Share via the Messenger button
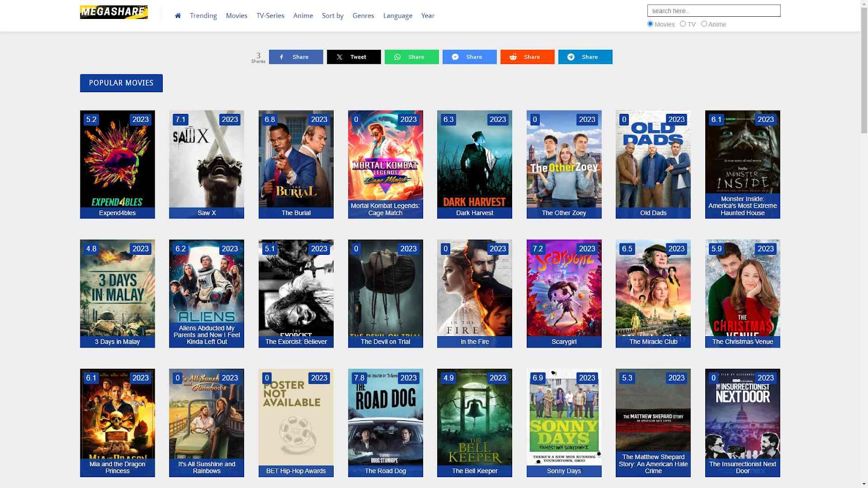Viewport: 868px width, 488px height. (x=469, y=57)
